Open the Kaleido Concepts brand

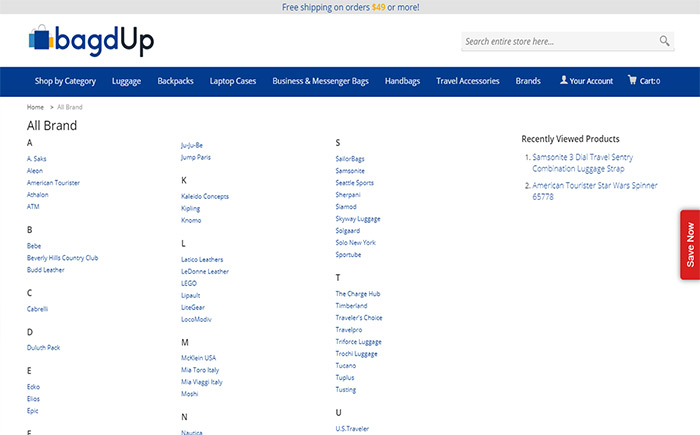tap(205, 197)
